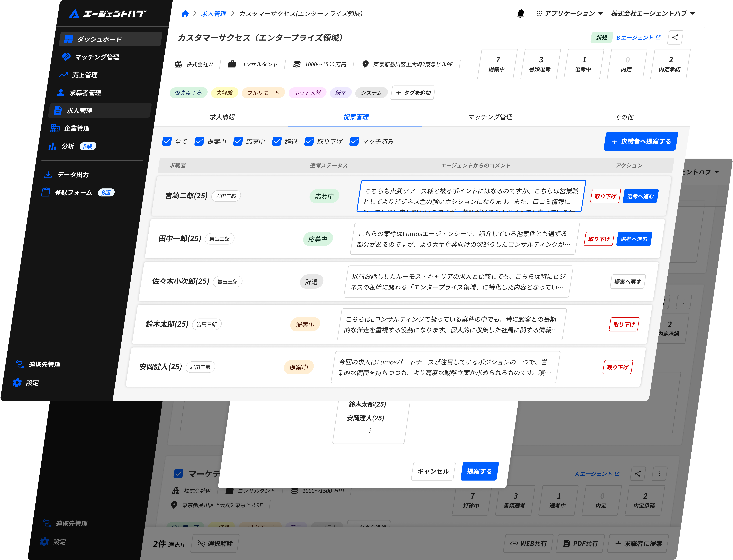
Task: Open マッチング管理 handshake icon in sidebar
Action: coord(66,57)
